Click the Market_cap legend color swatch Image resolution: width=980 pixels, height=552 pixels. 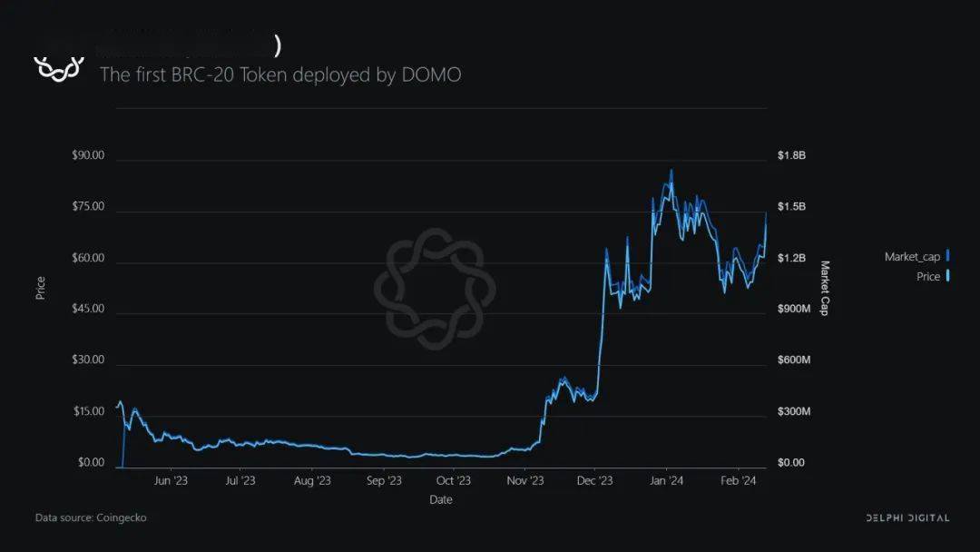947,255
